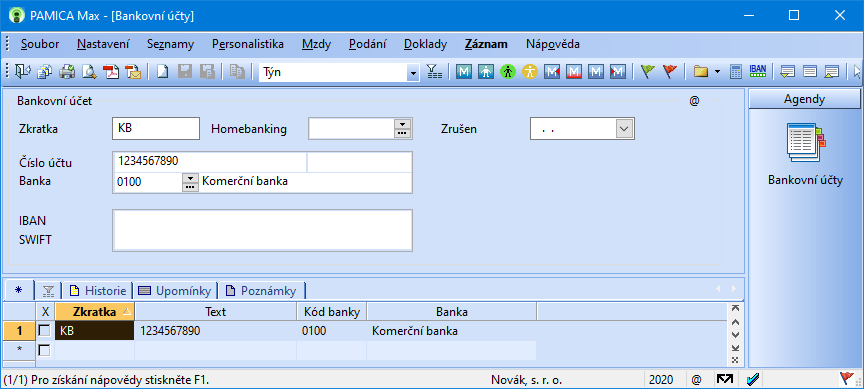Click the green circle person icon
The height and width of the screenshot is (389, 864).
pos(507,72)
